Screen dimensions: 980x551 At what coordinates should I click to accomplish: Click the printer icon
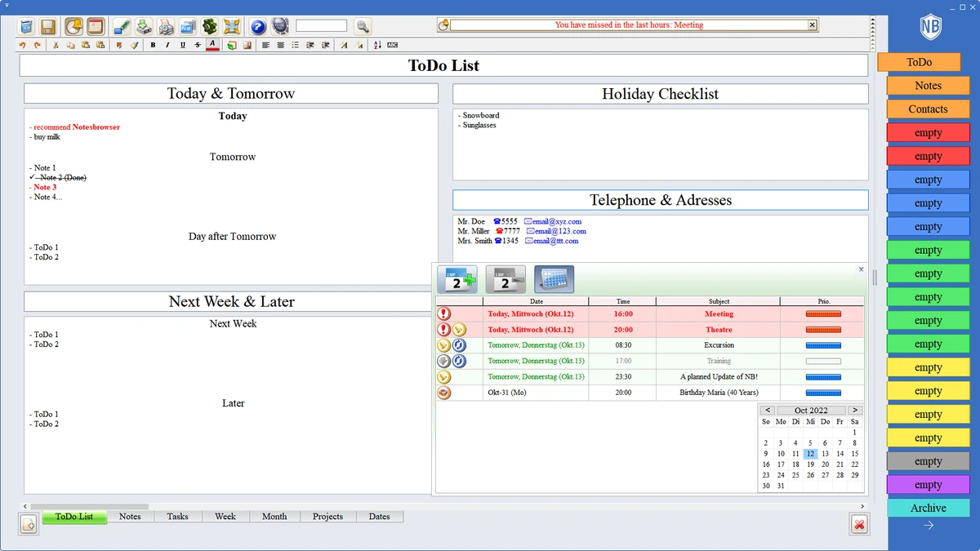click(166, 26)
